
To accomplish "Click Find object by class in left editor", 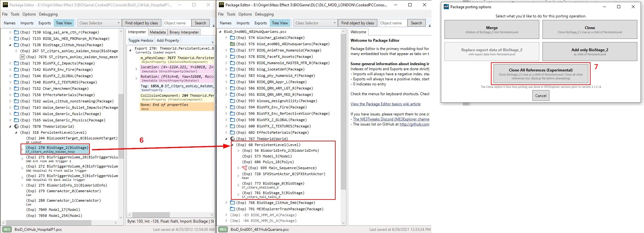I will pyautogui.click(x=141, y=23).
